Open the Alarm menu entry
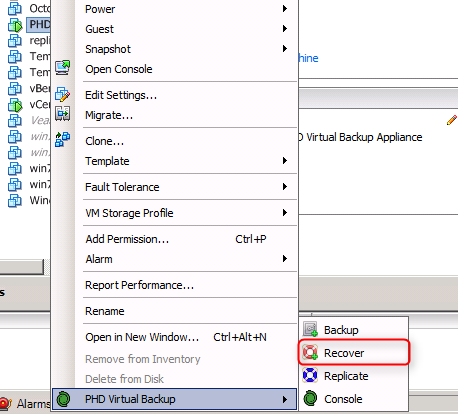Viewport: 458px width, 415px height. [x=174, y=259]
